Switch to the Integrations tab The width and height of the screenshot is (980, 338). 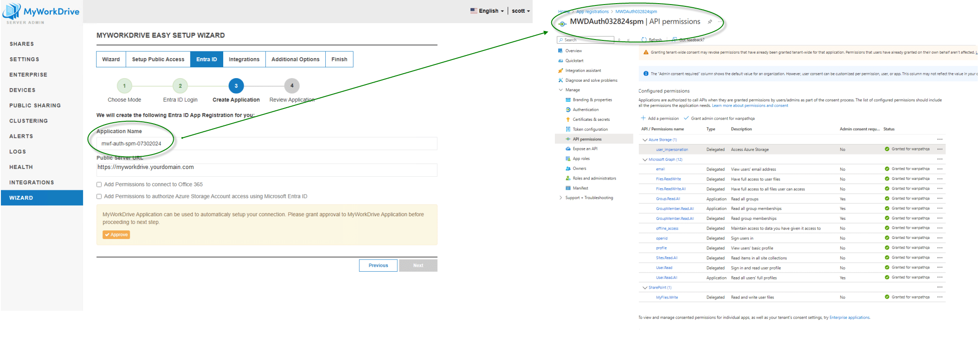[x=244, y=60]
